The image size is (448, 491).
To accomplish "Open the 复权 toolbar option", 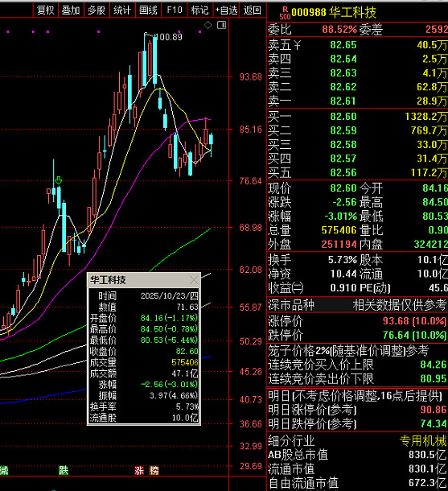I will 45,10.
